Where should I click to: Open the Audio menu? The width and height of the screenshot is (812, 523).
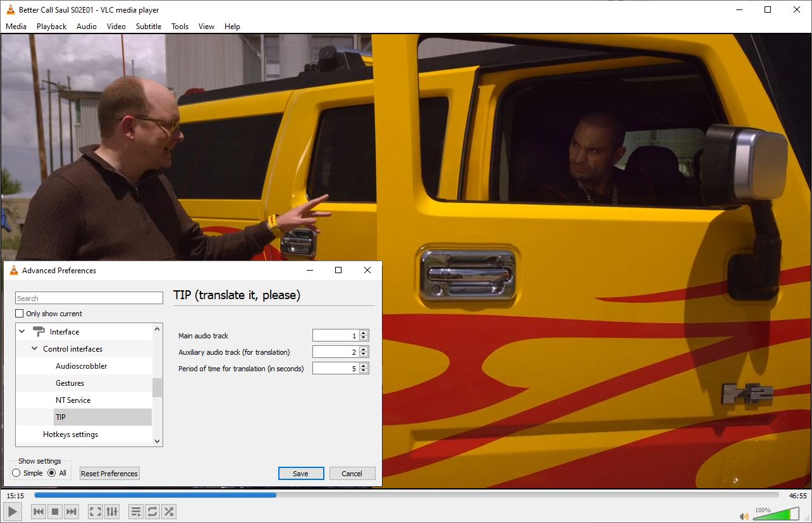click(x=87, y=26)
